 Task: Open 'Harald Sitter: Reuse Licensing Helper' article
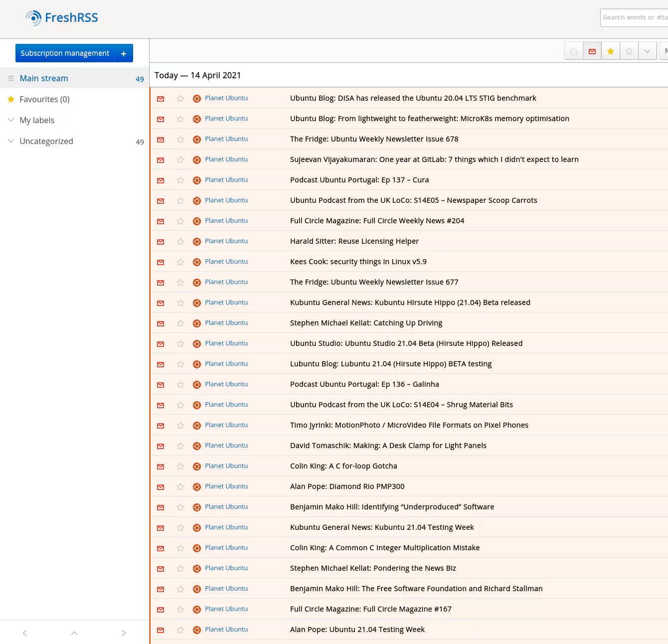(354, 241)
